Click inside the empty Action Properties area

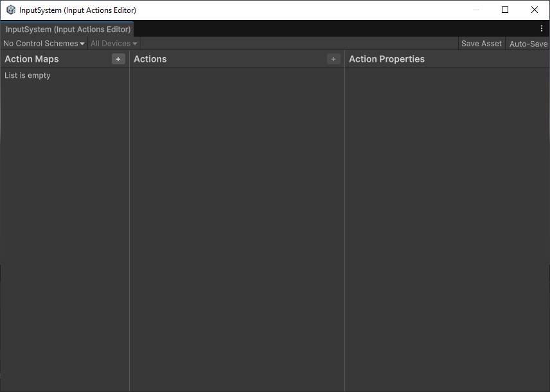coord(447,225)
